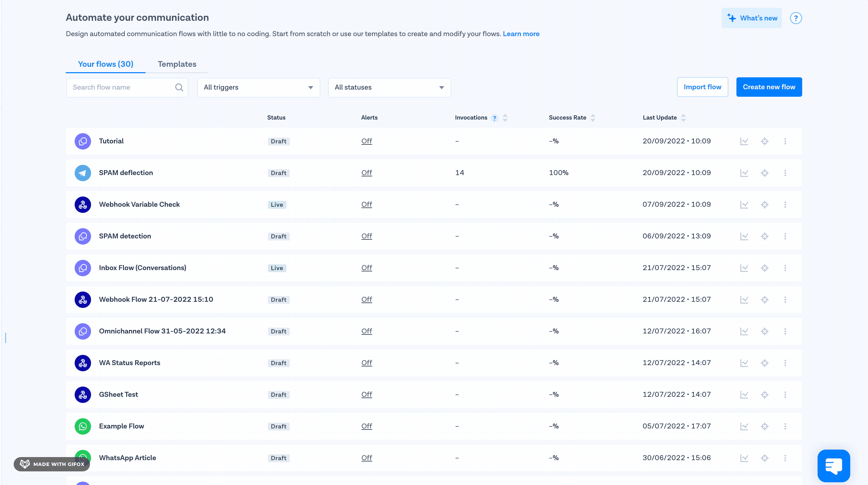868x485 pixels.
Task: Expand the All triggers dropdown
Action: click(x=258, y=88)
